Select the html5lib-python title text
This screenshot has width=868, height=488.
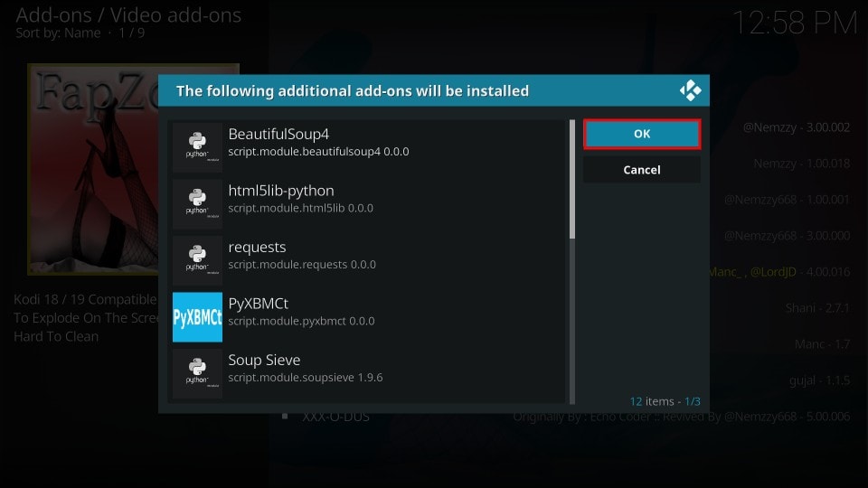[x=281, y=191]
